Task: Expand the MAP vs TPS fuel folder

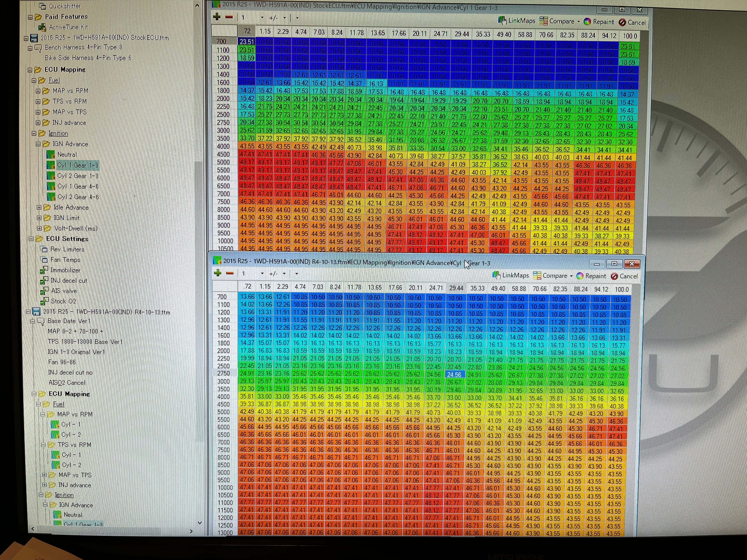Action: (x=38, y=112)
